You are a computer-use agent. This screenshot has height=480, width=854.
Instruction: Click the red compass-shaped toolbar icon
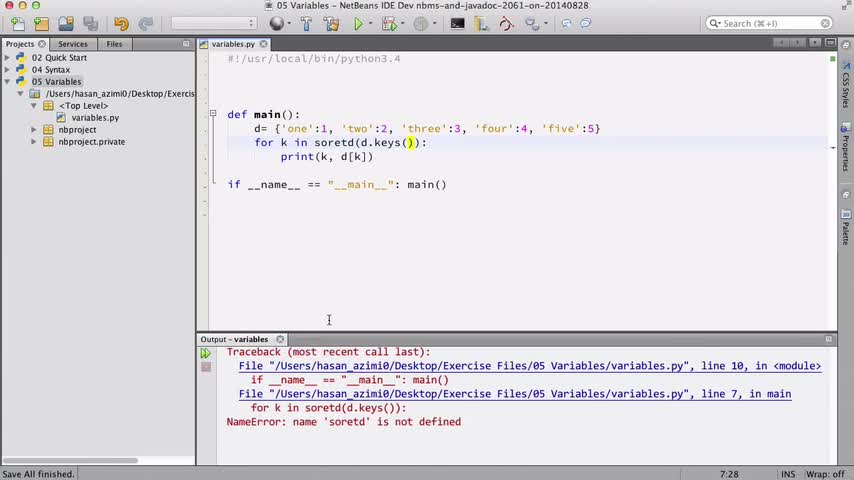point(506,23)
